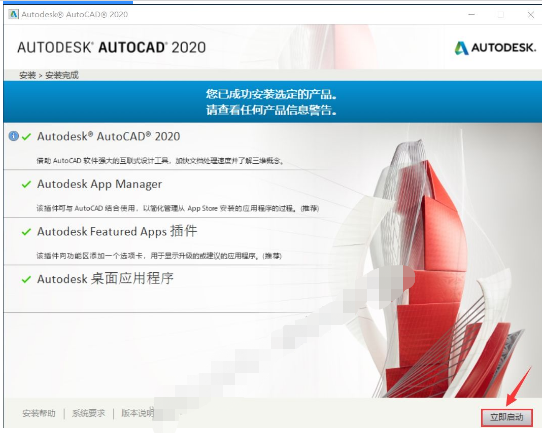Screen dimensions: 542x436
Task: Close the AutoCAD 2020 installer window
Action: 531,15
